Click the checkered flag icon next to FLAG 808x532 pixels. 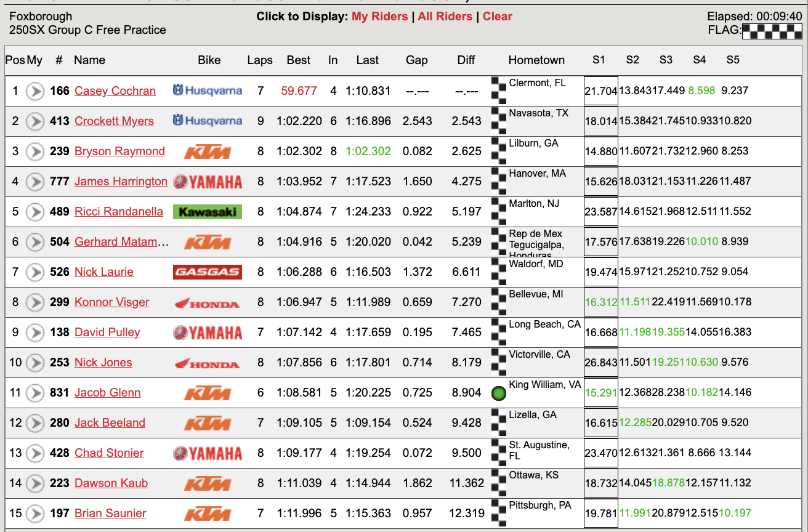772,30
